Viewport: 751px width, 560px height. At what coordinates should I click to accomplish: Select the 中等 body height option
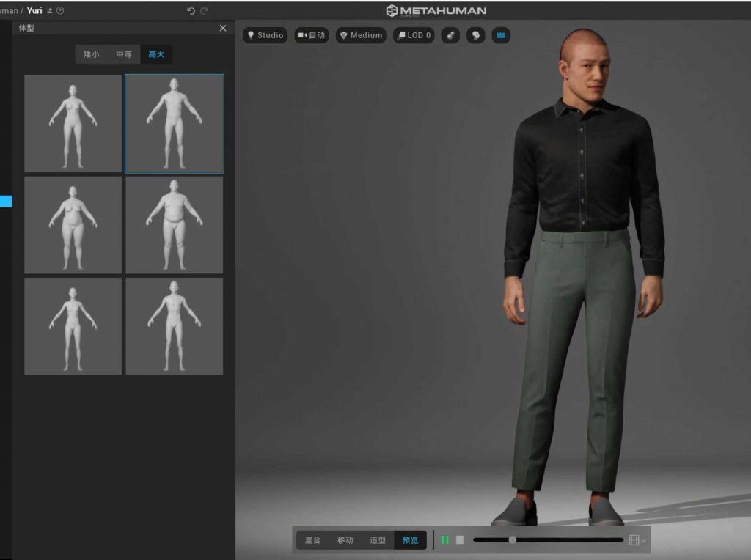pos(124,54)
